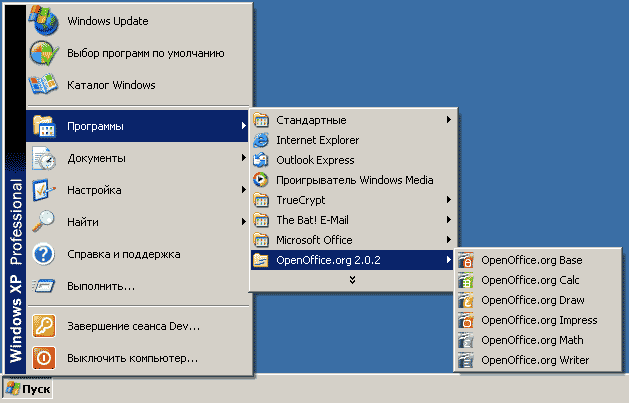This screenshot has height=403, width=629.
Task: Click the OpenOffice.org Calc icon
Action: [466, 280]
